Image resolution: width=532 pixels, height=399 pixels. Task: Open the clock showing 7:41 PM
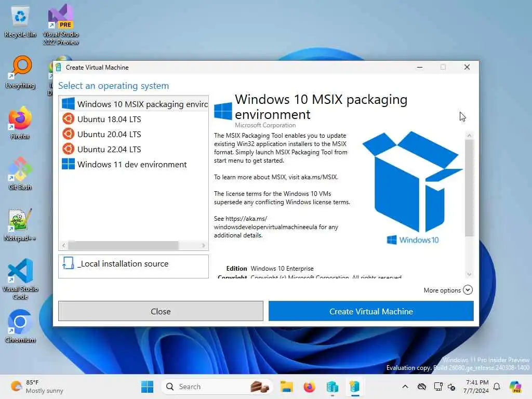[477, 387]
